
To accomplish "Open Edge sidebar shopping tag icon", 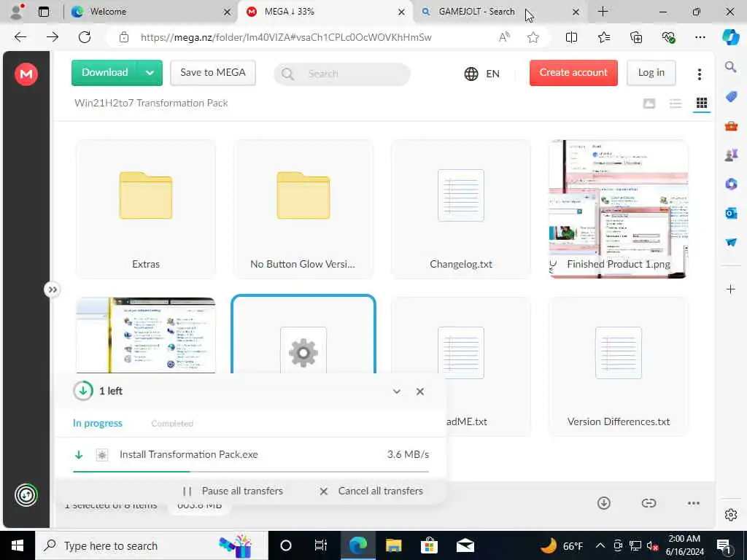I will pos(731,97).
